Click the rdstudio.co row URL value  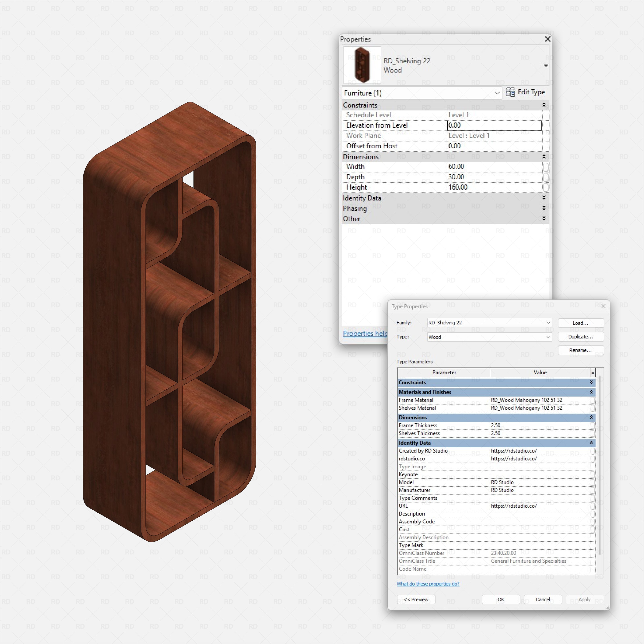(x=540, y=459)
